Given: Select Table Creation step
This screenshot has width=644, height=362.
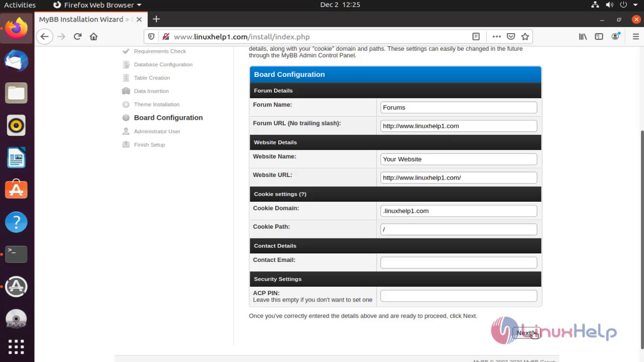Looking at the screenshot, I should tap(151, 78).
